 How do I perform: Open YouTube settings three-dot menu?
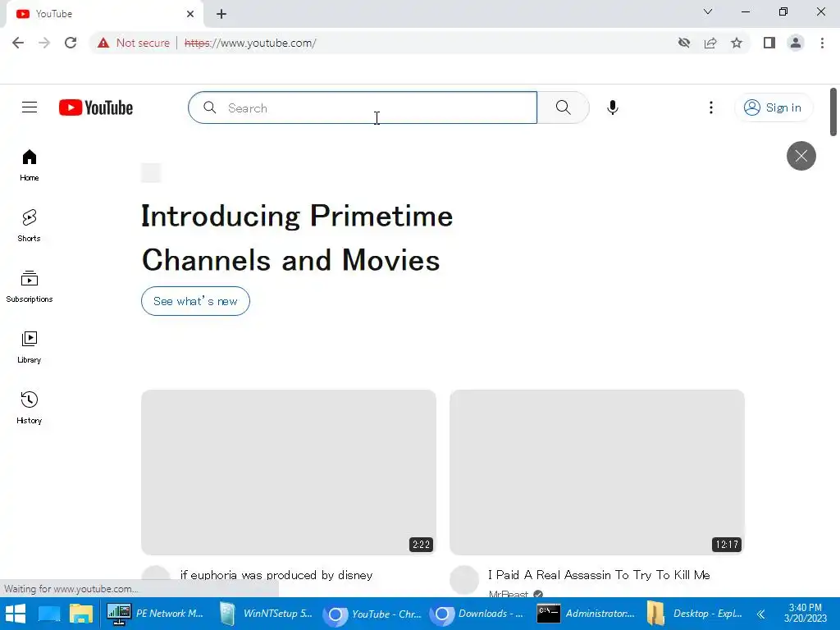[x=711, y=107]
